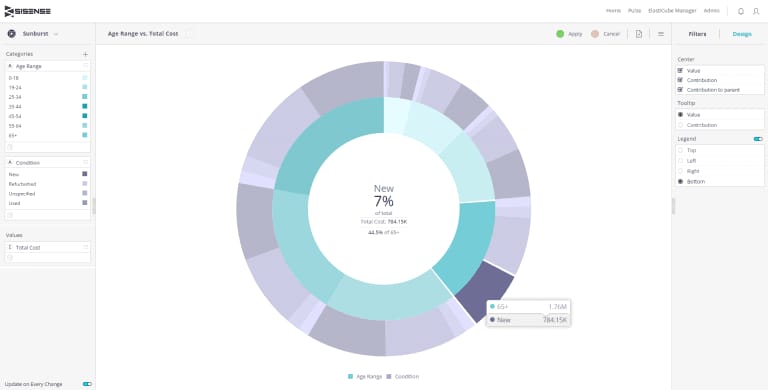Add a new category with plus icon
The width and height of the screenshot is (768, 390).
tap(85, 54)
